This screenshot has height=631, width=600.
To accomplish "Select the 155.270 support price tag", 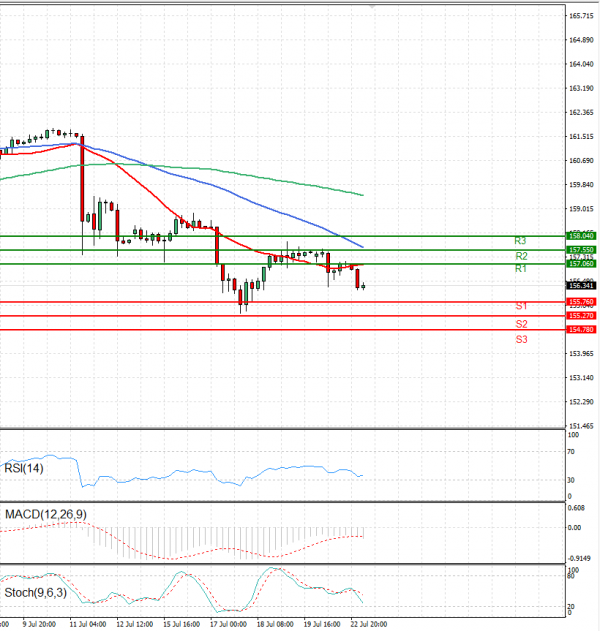I will coord(581,316).
